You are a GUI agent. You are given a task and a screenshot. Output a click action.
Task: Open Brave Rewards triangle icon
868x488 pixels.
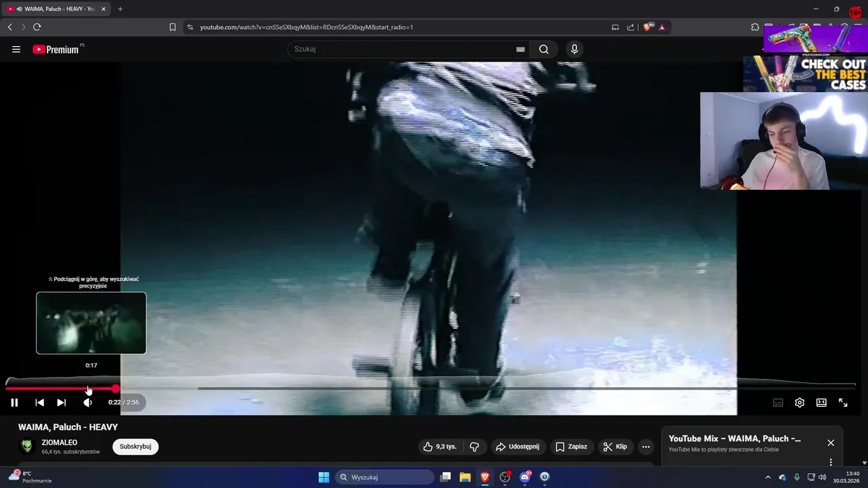click(x=662, y=27)
